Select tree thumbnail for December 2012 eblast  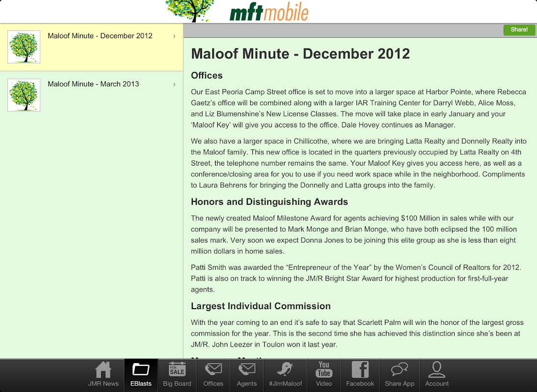[24, 47]
